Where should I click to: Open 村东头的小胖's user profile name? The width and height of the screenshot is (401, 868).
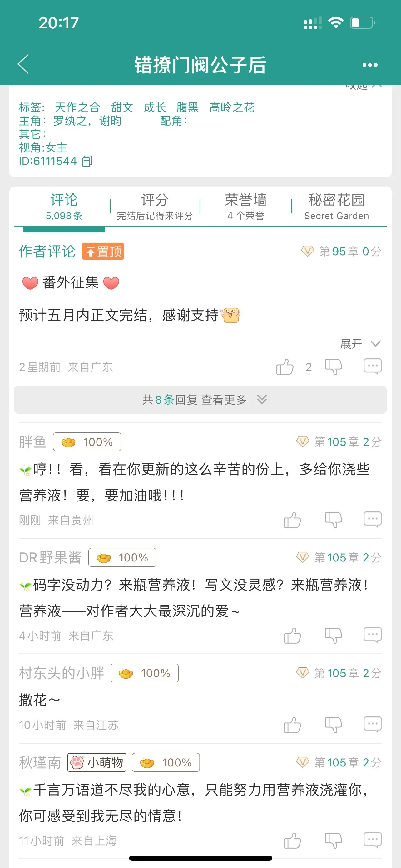pos(62,673)
